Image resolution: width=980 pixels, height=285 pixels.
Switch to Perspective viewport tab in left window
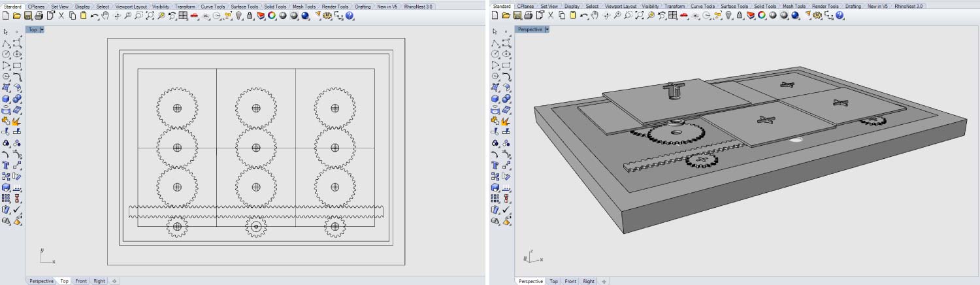42,281
